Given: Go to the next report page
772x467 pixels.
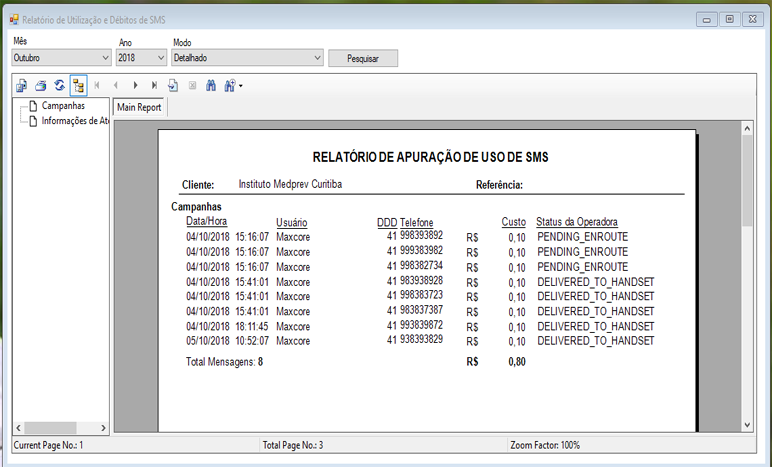Looking at the screenshot, I should coord(135,86).
